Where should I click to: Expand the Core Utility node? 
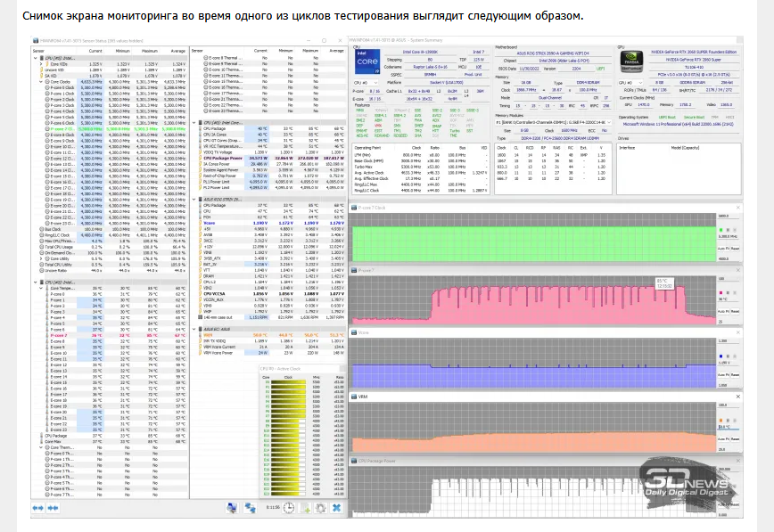coord(41,258)
